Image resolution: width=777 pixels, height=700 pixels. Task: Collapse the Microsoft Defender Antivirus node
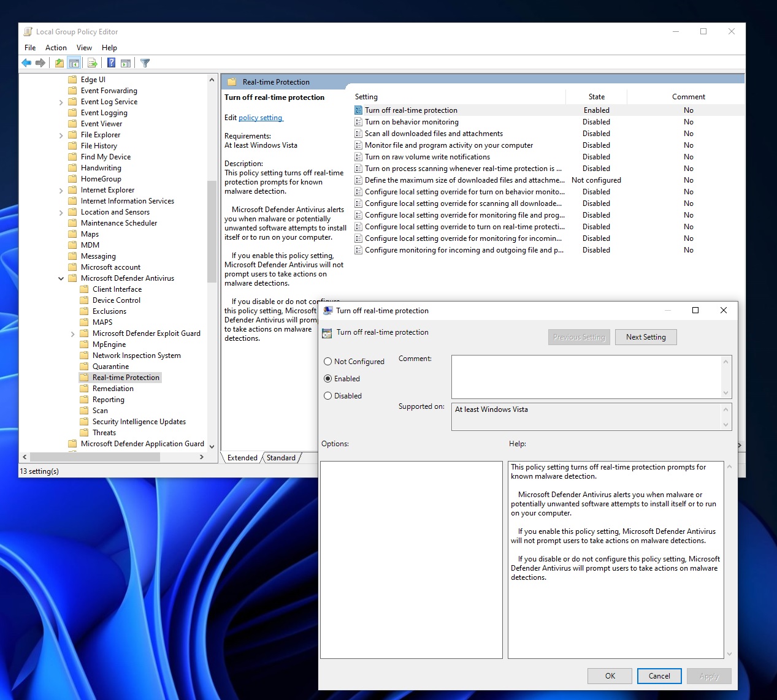[x=61, y=279]
